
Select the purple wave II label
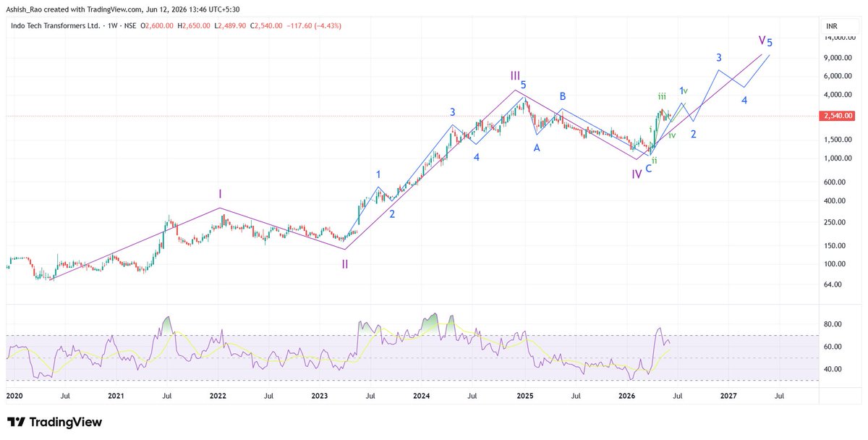[345, 264]
